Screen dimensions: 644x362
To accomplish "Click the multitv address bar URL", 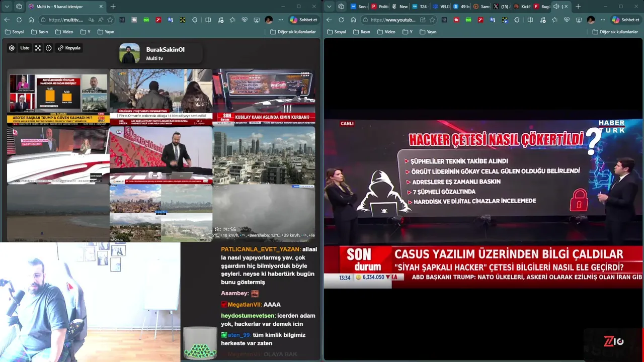I will tap(65, 20).
